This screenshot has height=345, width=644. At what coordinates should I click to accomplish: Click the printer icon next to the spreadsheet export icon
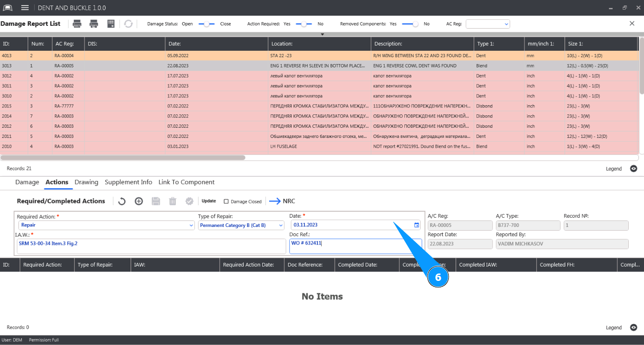94,24
